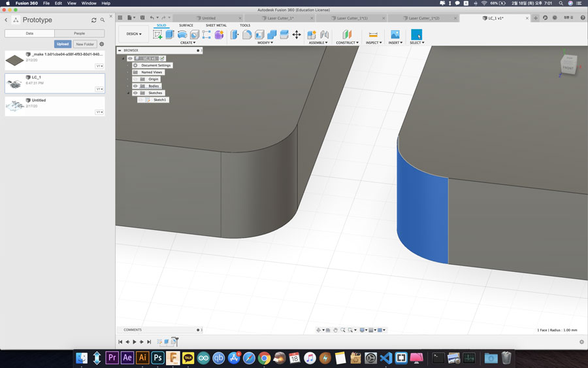Open the MODIFY dropdown menu
Screen dimensions: 588x368
point(265,42)
